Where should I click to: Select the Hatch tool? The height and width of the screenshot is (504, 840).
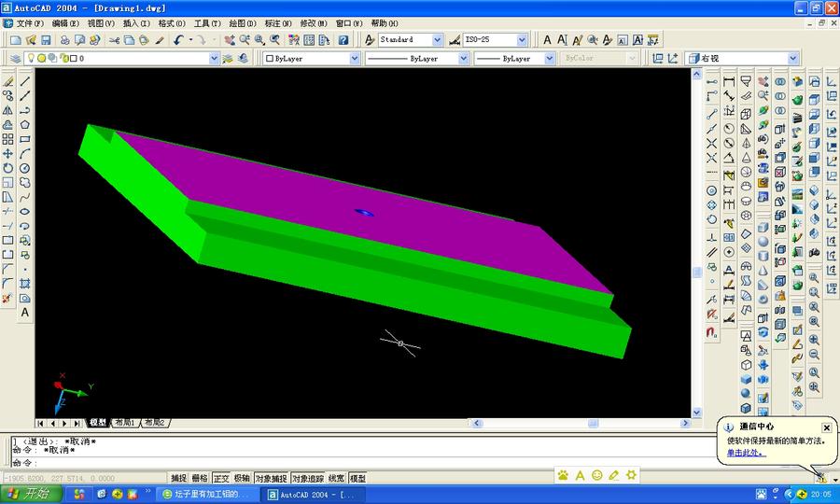coord(25,284)
